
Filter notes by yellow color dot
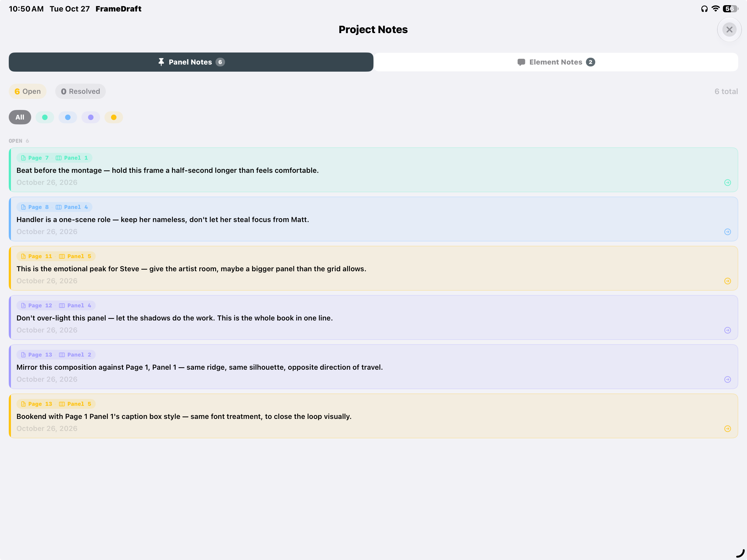click(114, 117)
